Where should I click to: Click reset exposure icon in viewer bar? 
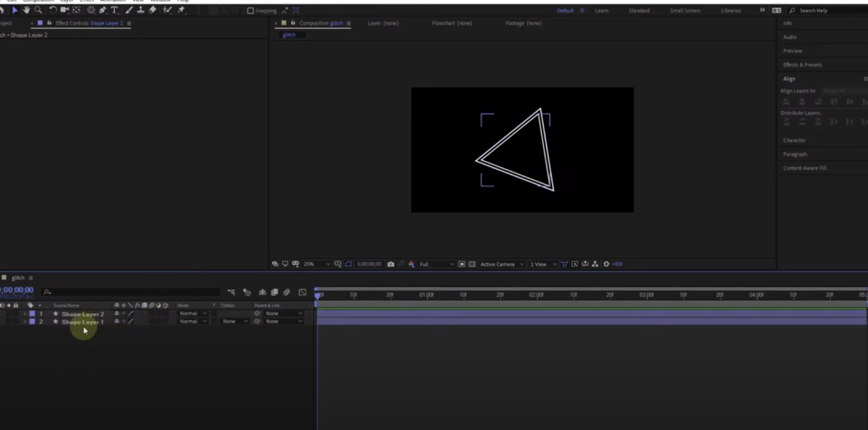(606, 264)
